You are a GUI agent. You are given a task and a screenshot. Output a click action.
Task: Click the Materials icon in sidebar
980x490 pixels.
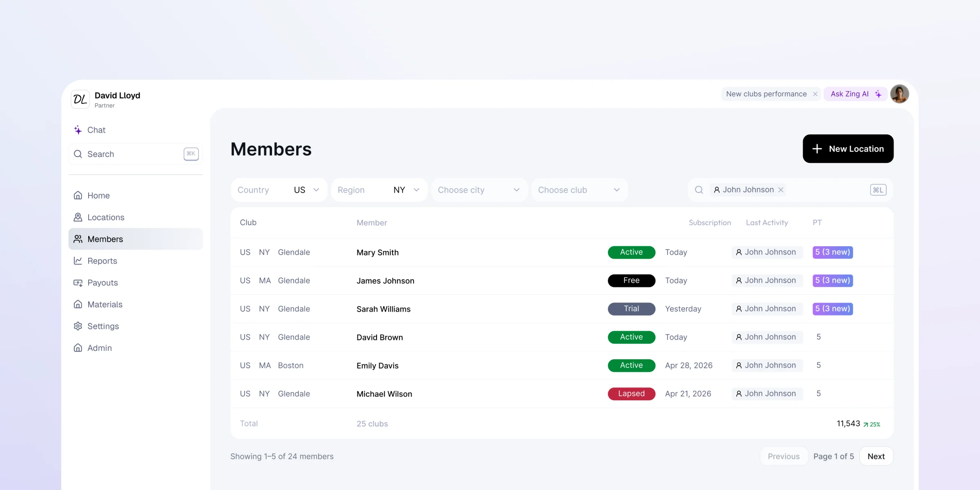78,304
